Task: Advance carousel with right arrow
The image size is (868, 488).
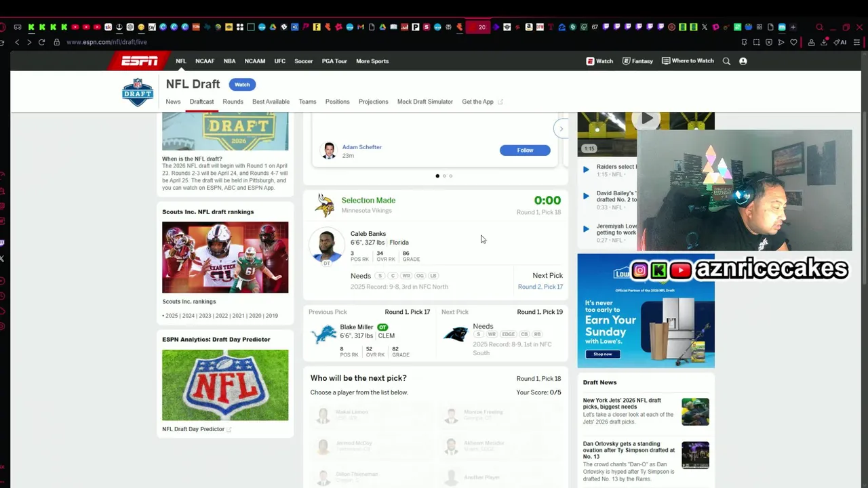Action: (561, 129)
